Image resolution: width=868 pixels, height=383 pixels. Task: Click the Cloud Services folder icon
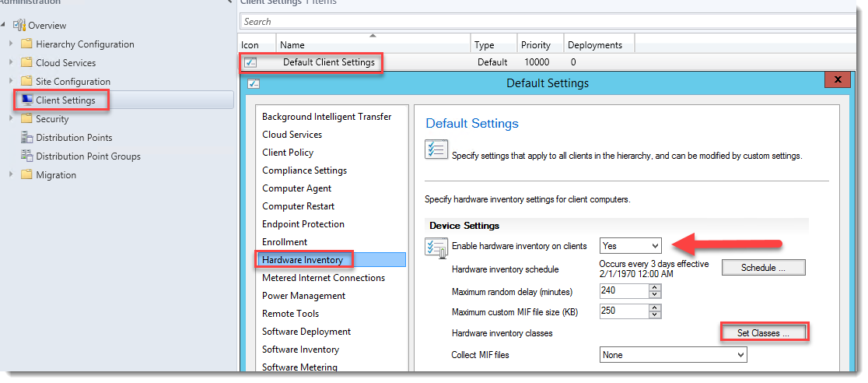point(27,63)
